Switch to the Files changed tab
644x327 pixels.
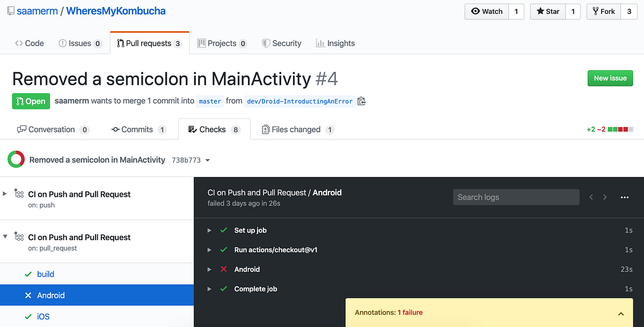tap(298, 129)
